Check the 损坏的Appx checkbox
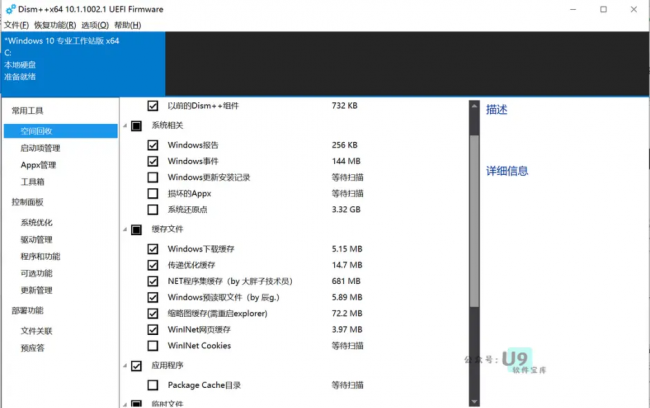 click(x=153, y=194)
